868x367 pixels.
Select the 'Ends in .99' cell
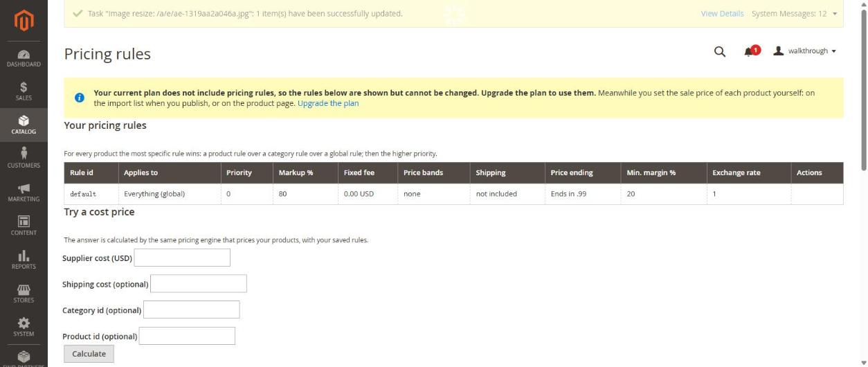584,194
